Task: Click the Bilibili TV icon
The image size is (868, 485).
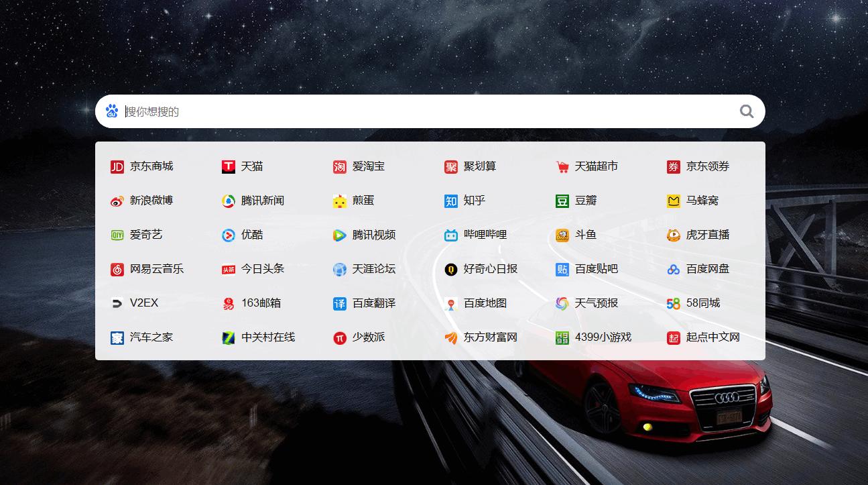Action: [x=450, y=235]
